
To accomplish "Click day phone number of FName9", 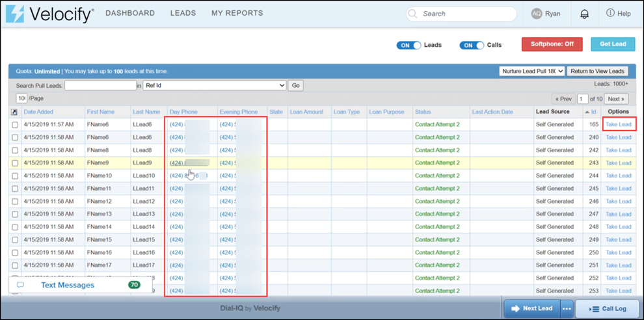I will [189, 163].
